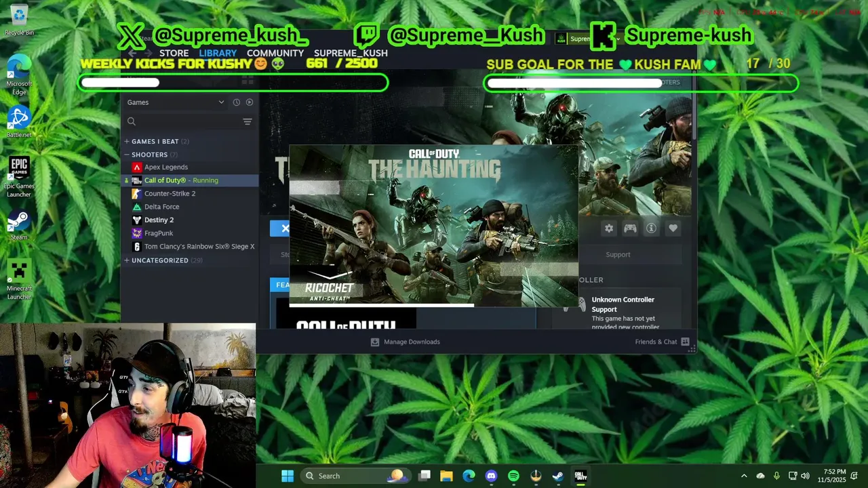This screenshot has width=868, height=488.
Task: Open File Explorer from the taskbar
Action: point(447,476)
